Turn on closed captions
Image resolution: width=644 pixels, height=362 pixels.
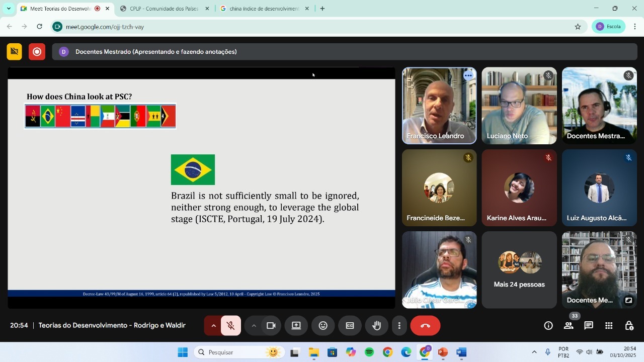[350, 326]
